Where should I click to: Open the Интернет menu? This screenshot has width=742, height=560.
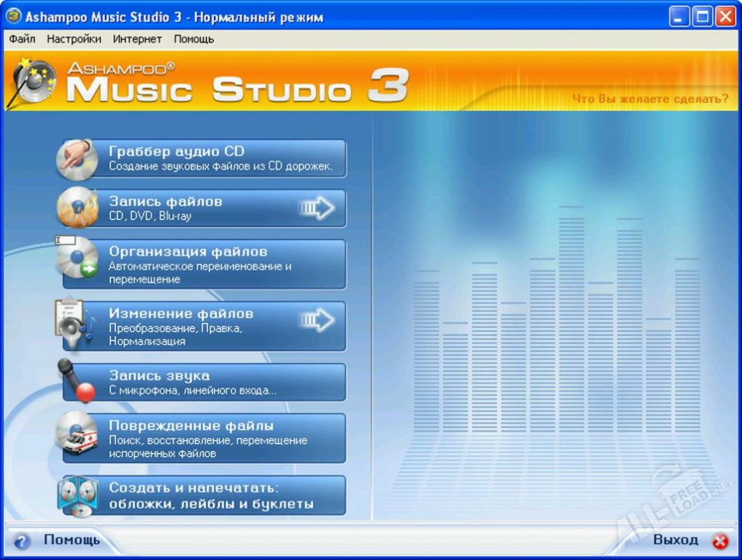click(x=137, y=39)
